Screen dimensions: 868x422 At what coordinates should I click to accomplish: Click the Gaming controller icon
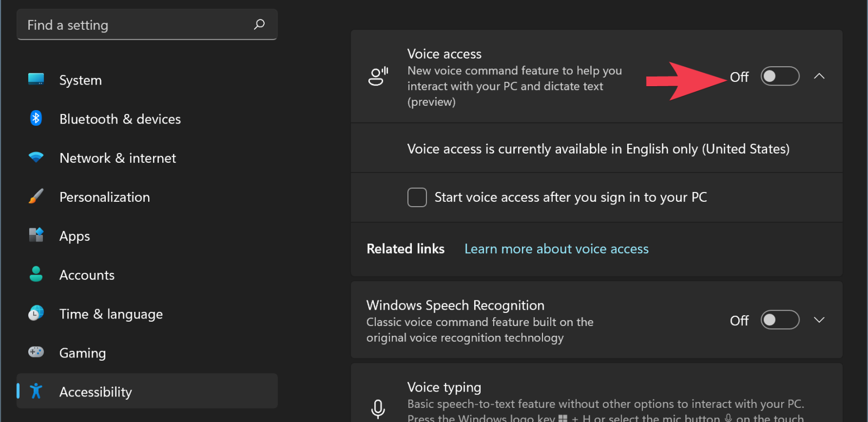coord(36,353)
